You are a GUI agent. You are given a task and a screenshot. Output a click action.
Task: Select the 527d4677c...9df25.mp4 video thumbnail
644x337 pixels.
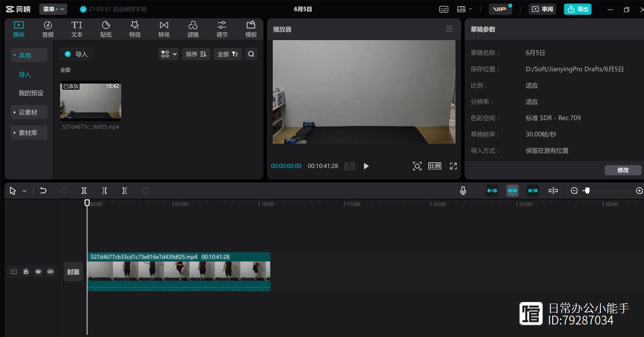pos(91,101)
